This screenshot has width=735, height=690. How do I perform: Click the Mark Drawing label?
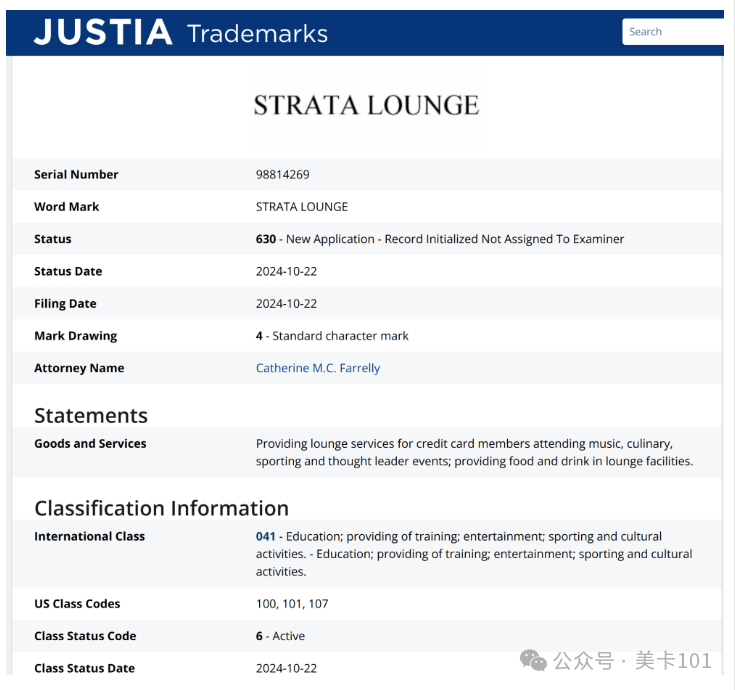click(76, 336)
